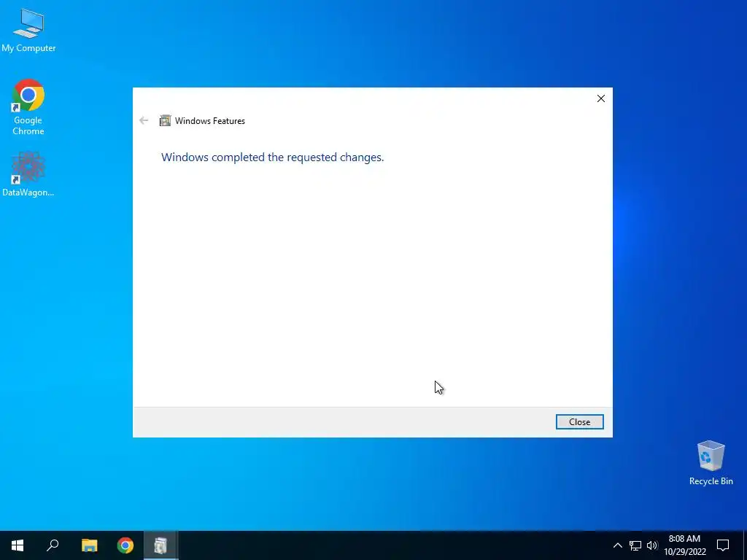This screenshot has width=747, height=560.
Task: Click the 'Windows completed the requested changes.' text
Action: [273, 157]
